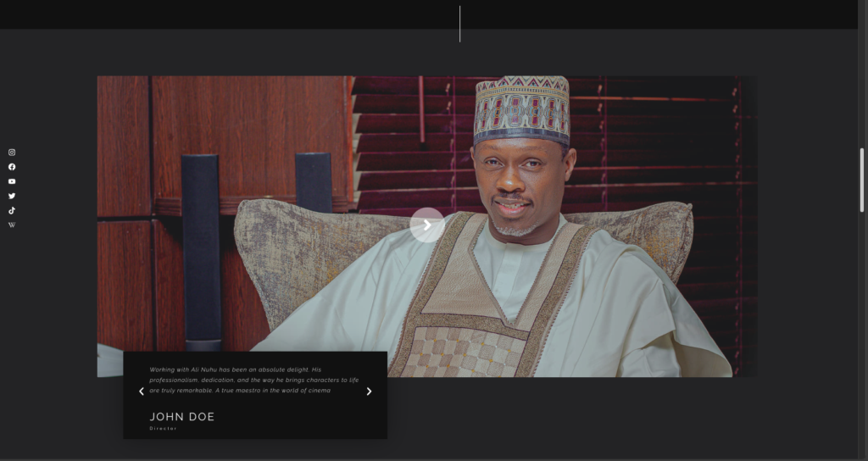Select the Director role label

[x=164, y=429]
